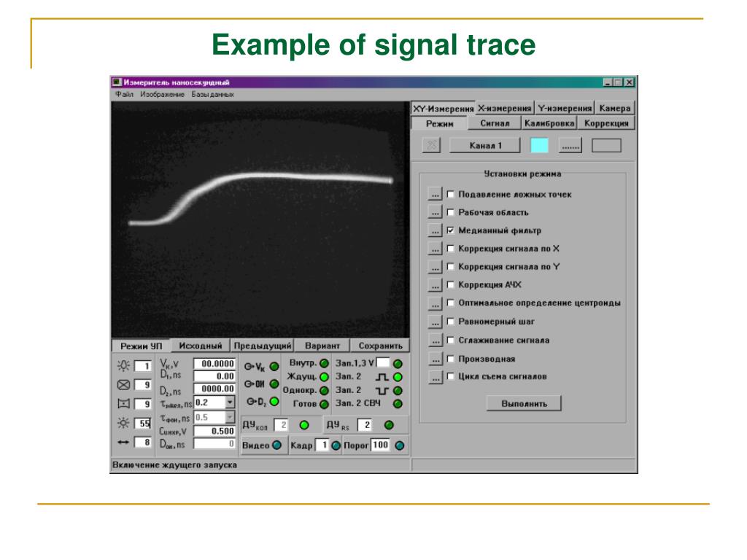This screenshot has height=560, width=747.
Task: Select the Ждущ. trigger mode lamp
Action: click(x=325, y=377)
